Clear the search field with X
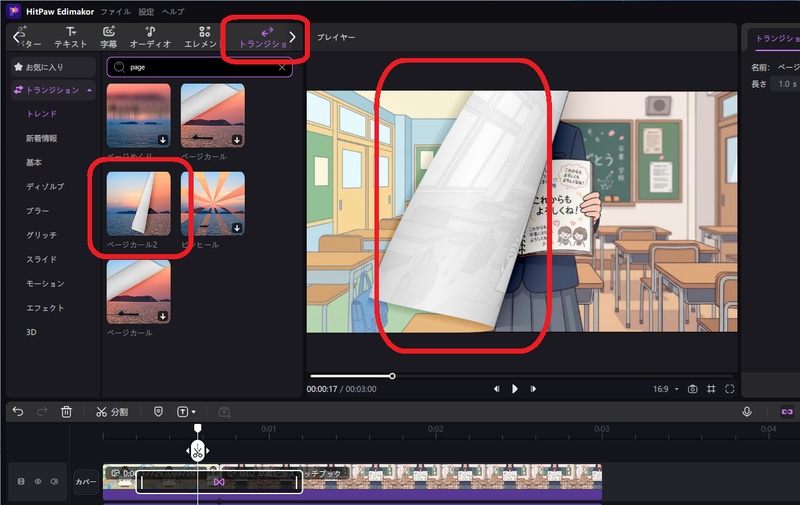This screenshot has width=800, height=505. tap(282, 67)
